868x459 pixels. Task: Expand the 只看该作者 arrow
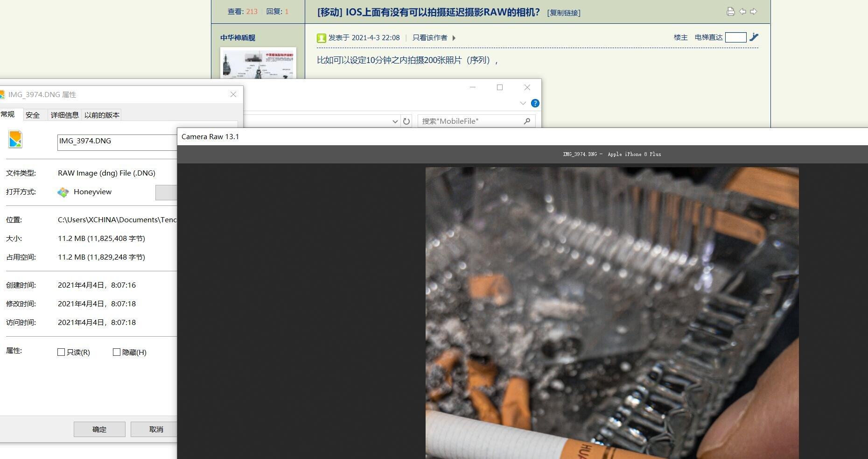(x=454, y=38)
